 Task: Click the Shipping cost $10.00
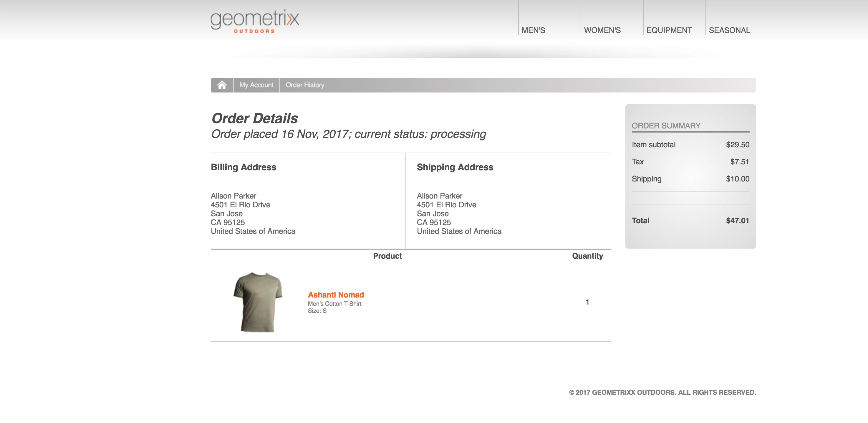click(737, 179)
